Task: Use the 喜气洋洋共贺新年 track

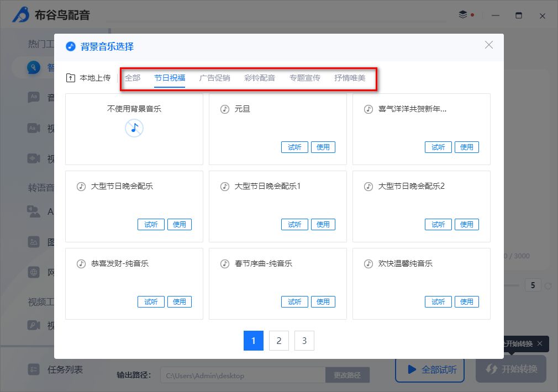Action: tap(466, 147)
